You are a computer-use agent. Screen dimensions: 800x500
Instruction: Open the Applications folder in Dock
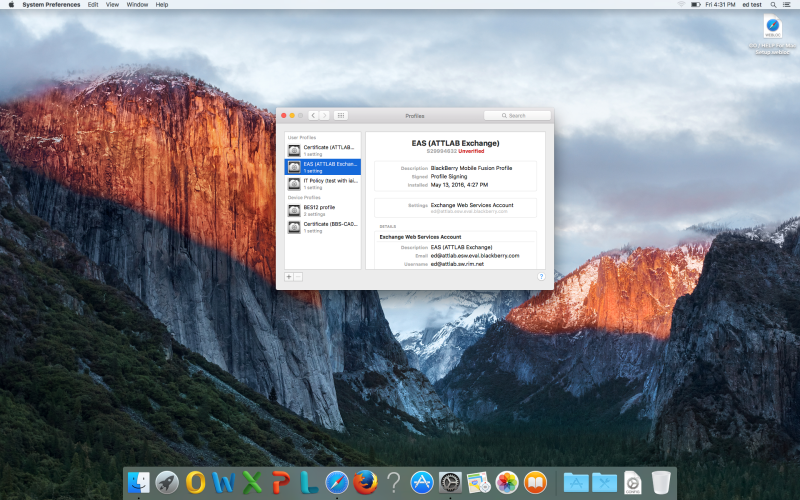(576, 482)
